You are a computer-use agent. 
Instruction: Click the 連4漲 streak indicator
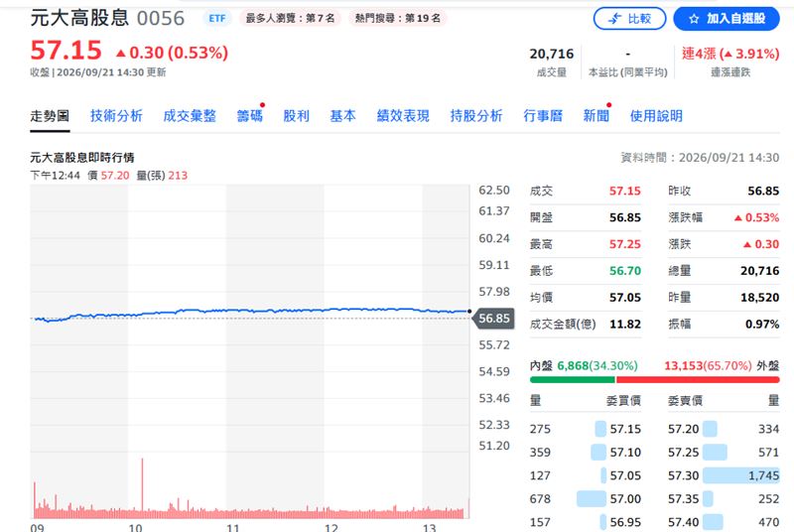click(x=730, y=54)
